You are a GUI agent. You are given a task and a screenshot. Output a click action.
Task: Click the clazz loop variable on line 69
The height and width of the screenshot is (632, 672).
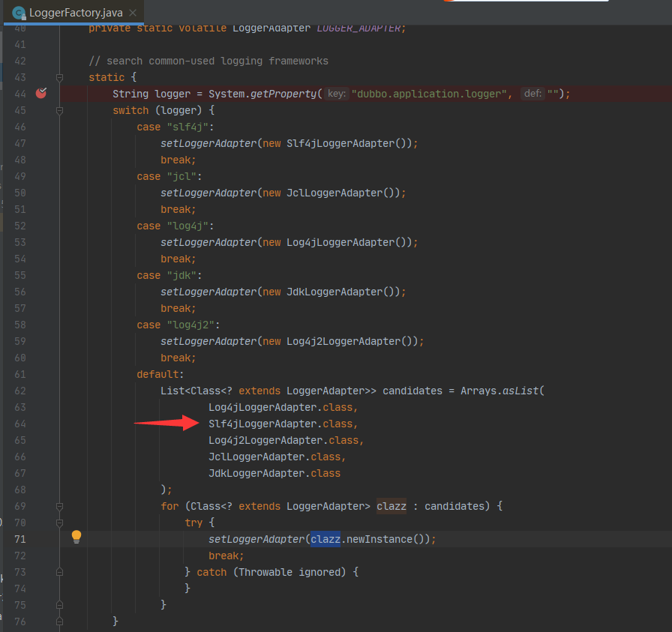coord(391,507)
